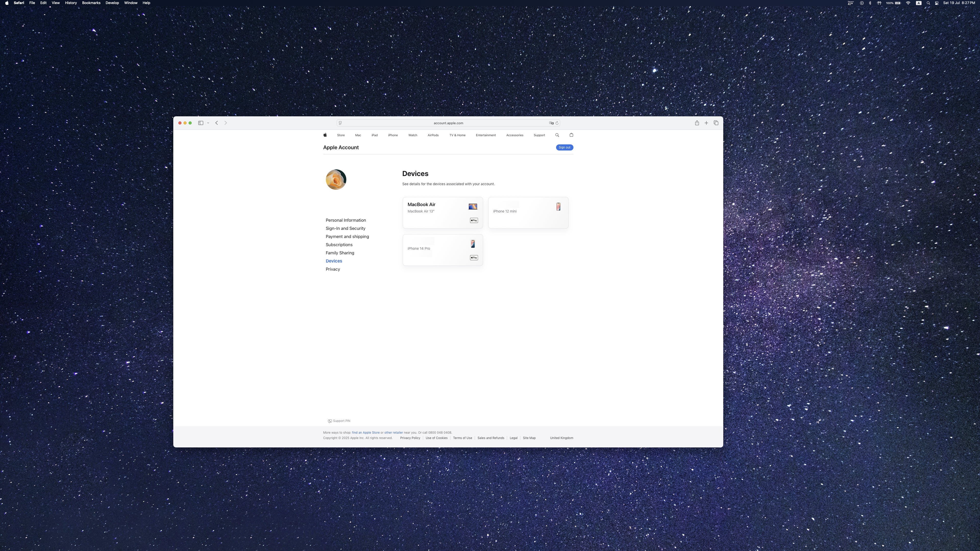980x551 pixels.
Task: Open Subscriptions in the sidebar
Action: (x=339, y=245)
